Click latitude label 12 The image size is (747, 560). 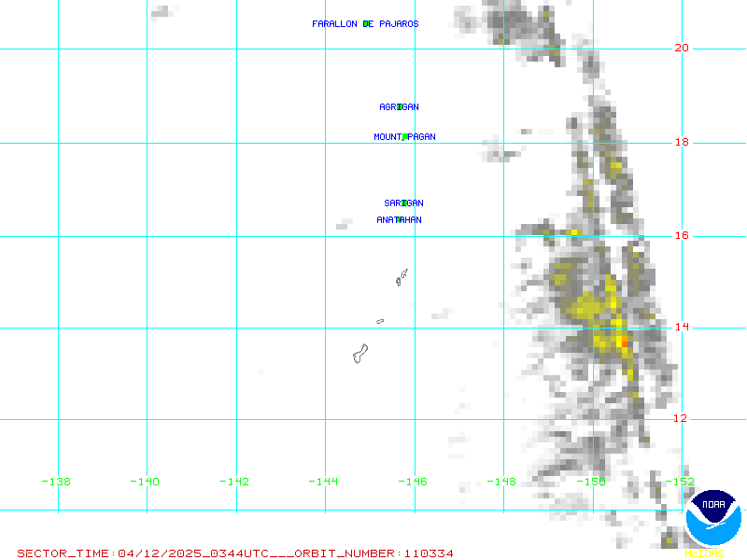[x=681, y=418]
